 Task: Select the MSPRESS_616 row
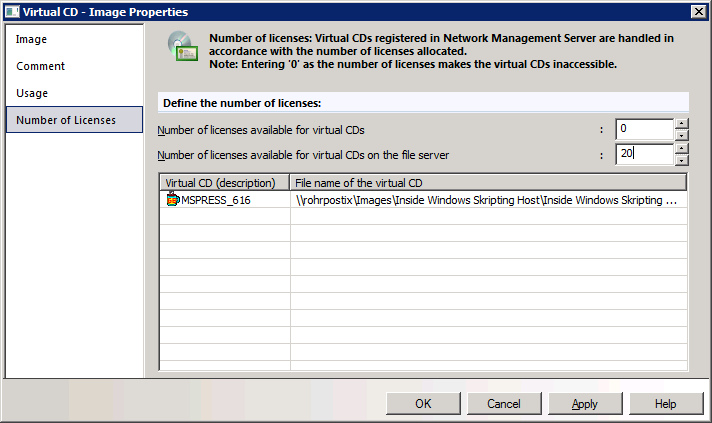tap(423, 200)
